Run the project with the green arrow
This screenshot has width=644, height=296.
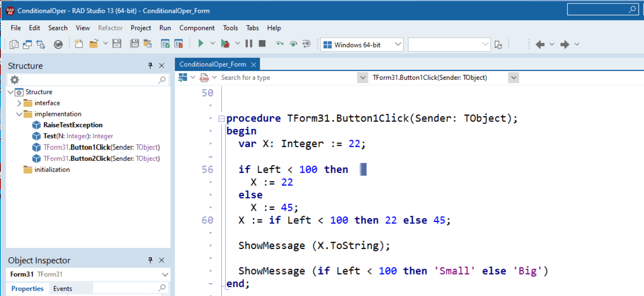[x=201, y=44]
